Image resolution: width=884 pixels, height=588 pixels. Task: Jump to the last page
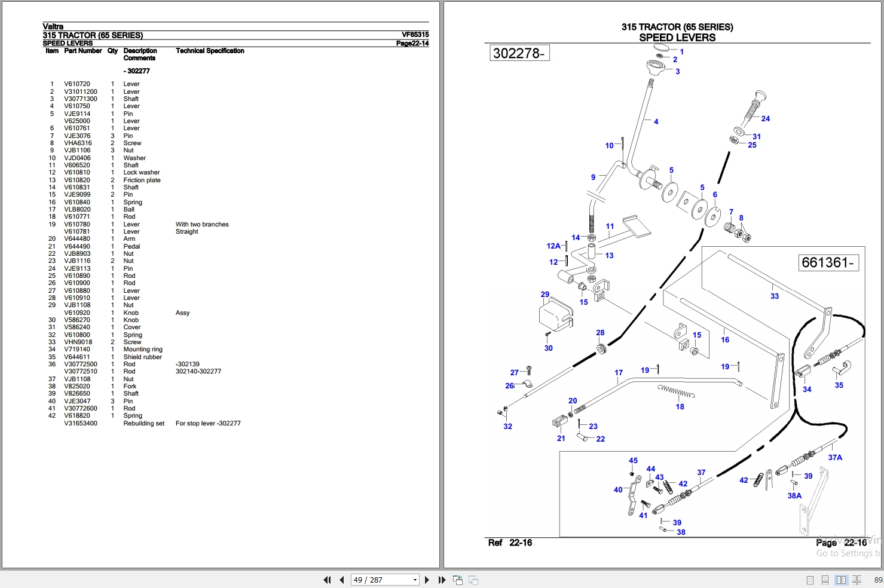442,580
